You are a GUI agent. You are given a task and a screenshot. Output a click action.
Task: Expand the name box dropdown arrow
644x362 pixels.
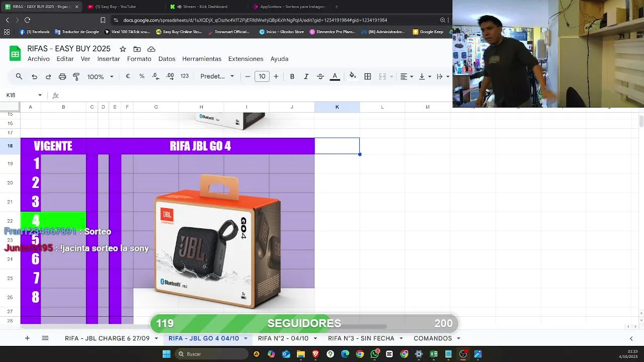[40, 95]
